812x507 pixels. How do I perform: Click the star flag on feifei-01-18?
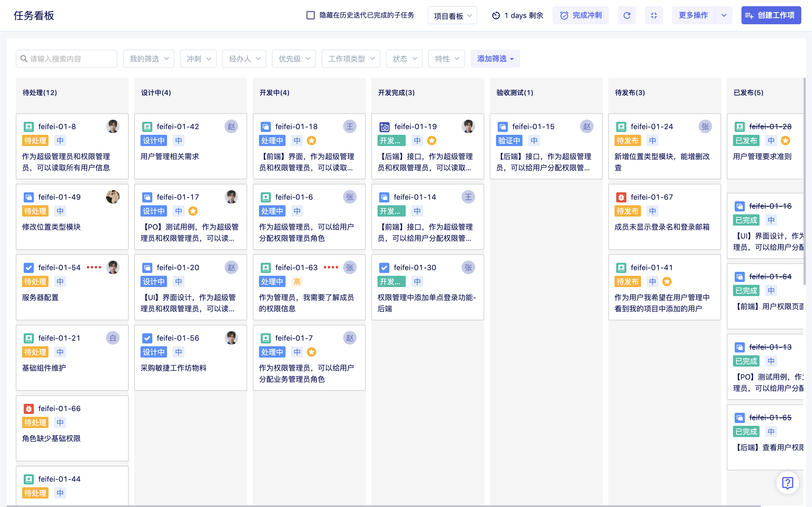point(311,141)
